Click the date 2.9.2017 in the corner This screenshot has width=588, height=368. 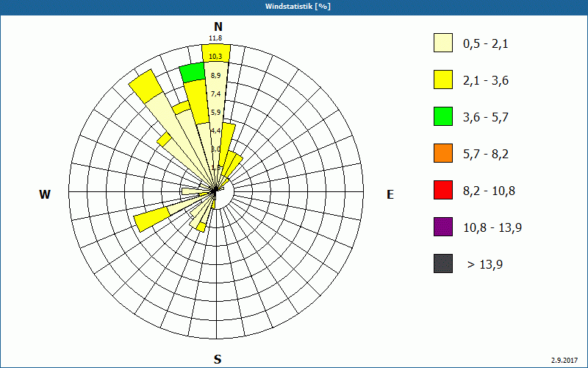click(x=564, y=360)
